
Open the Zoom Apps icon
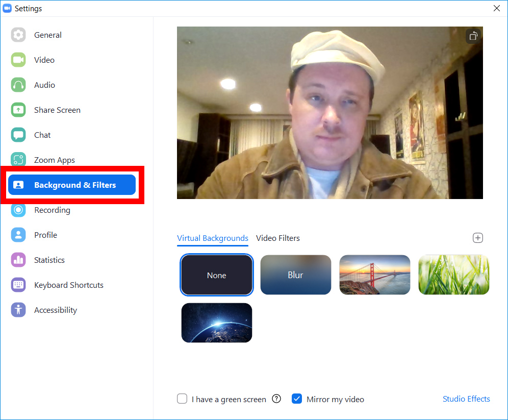point(18,160)
